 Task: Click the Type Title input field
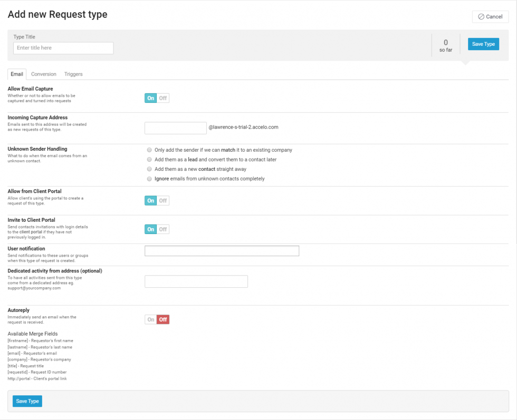(63, 48)
